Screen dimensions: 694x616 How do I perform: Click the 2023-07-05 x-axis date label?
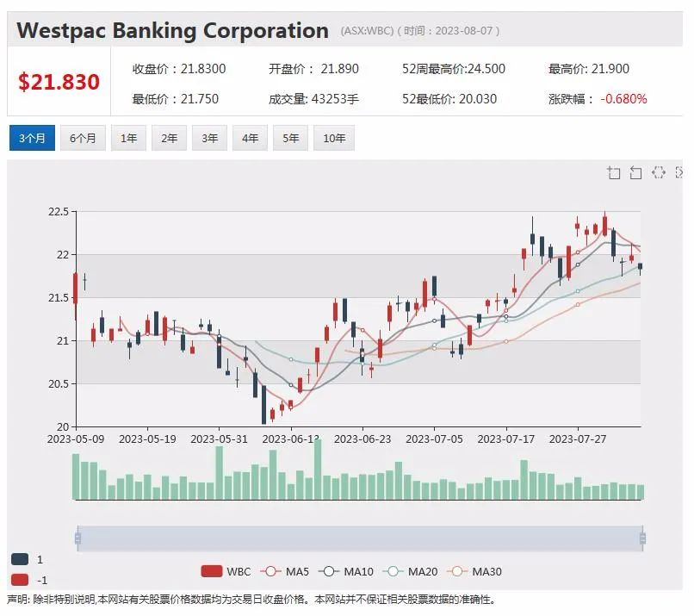tap(434, 439)
